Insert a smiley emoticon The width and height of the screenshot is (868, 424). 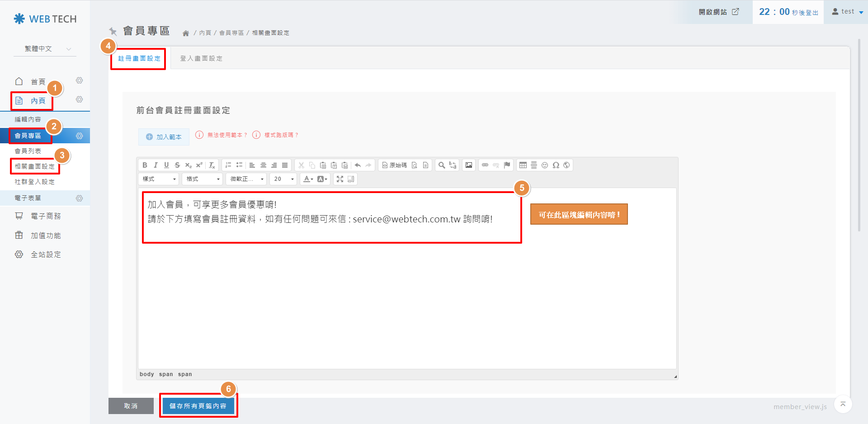click(x=545, y=165)
